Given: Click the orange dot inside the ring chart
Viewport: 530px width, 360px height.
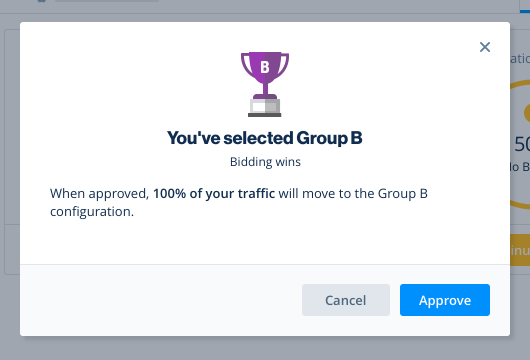Looking at the screenshot, I should point(527,113).
